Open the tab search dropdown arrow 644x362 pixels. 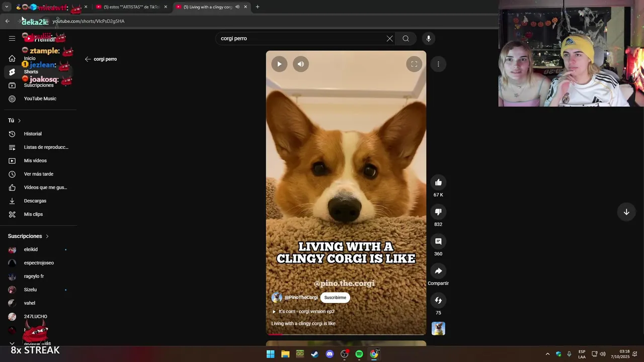(7, 7)
